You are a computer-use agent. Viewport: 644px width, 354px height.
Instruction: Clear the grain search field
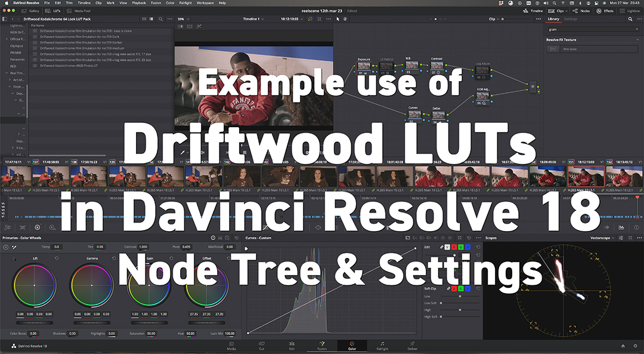click(637, 29)
